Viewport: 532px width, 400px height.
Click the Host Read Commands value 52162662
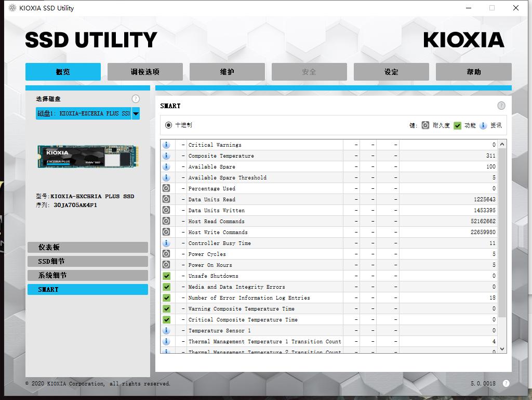point(483,221)
